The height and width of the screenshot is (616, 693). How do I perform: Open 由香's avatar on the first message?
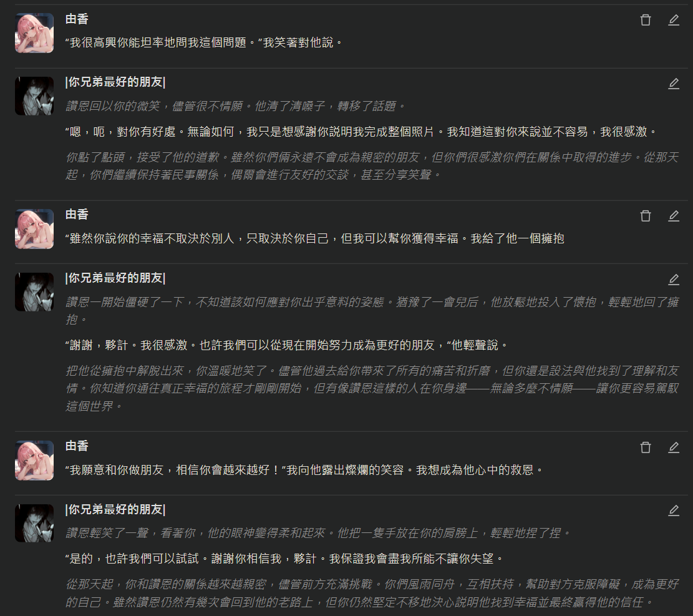click(34, 33)
